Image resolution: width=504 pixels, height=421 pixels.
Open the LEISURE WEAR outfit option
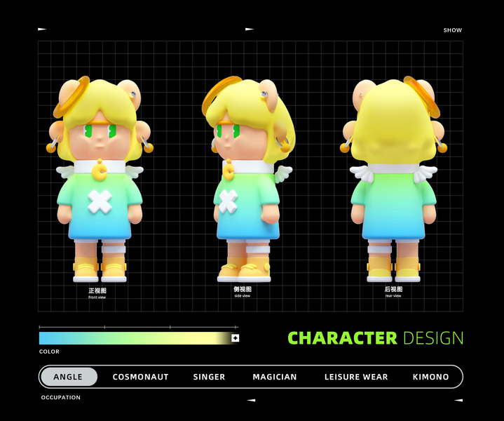pyautogui.click(x=356, y=377)
